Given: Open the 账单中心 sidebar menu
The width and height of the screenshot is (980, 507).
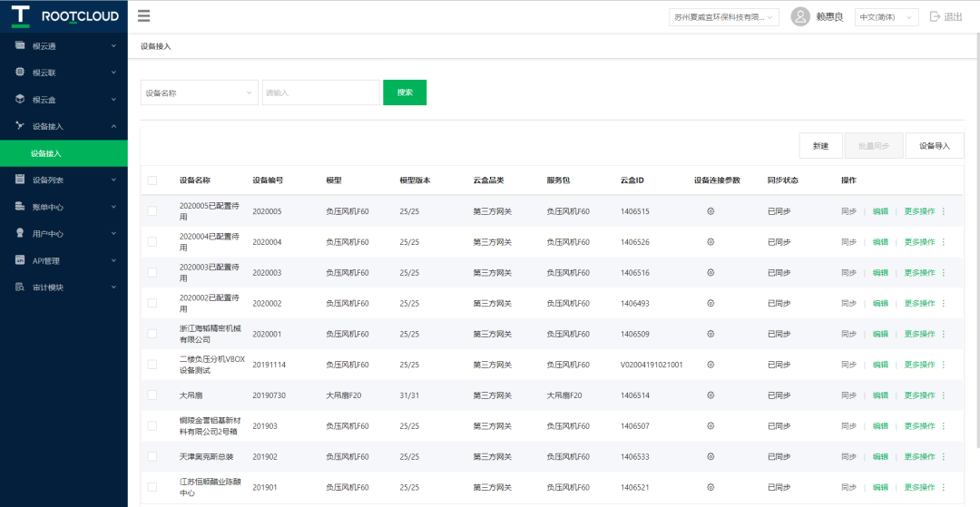Looking at the screenshot, I should tap(64, 207).
